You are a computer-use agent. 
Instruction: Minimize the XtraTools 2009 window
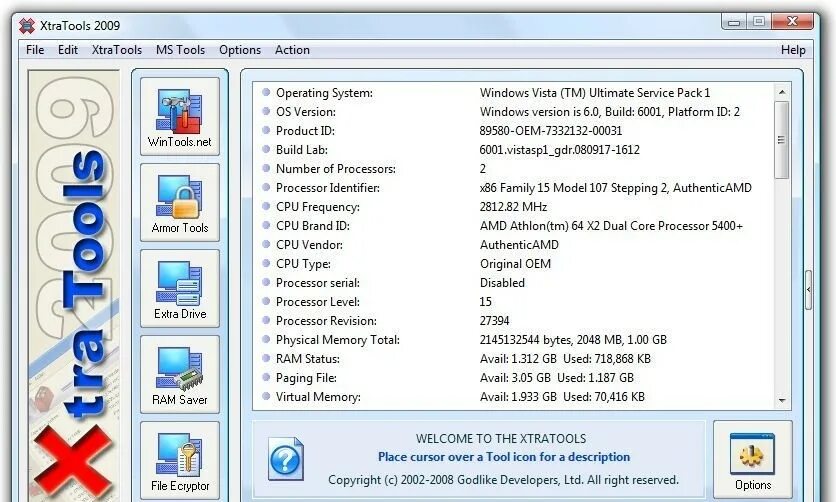click(x=734, y=22)
